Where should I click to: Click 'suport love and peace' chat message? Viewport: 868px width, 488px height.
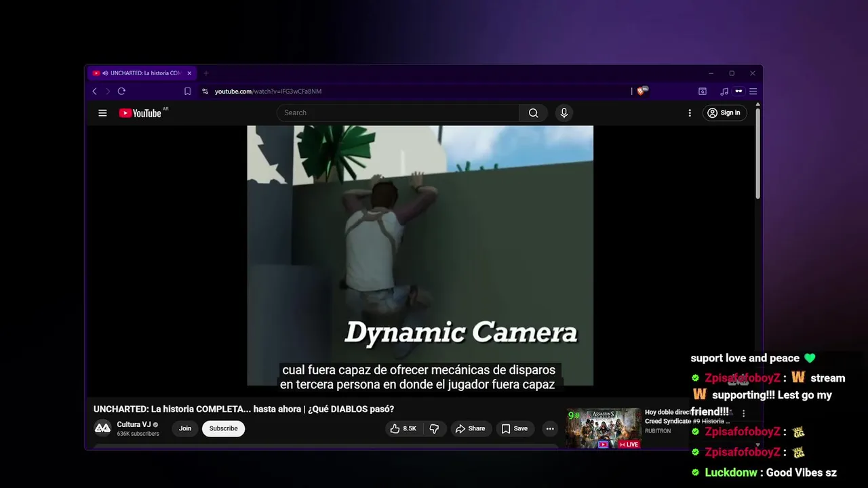coord(753,358)
